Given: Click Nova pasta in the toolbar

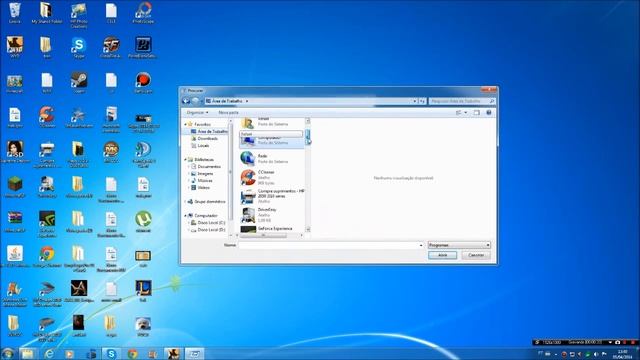Looking at the screenshot, I should tap(229, 113).
